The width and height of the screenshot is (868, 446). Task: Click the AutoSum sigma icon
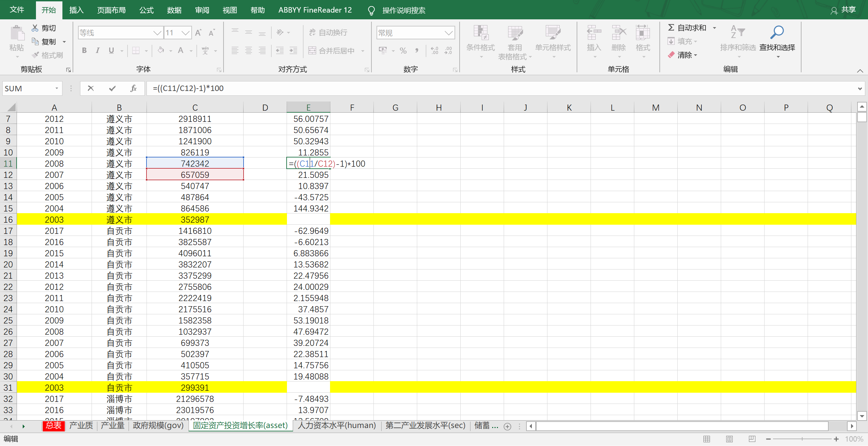[671, 27]
